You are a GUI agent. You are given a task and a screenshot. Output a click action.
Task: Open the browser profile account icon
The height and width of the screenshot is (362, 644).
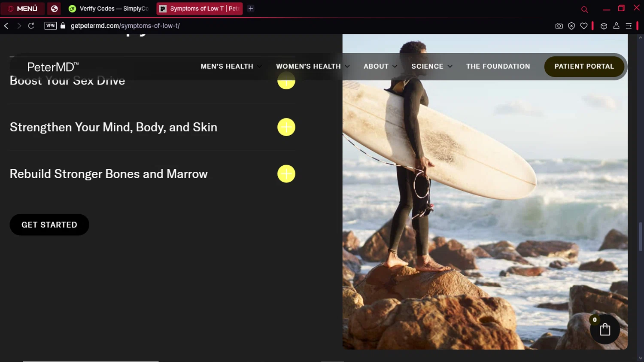616,26
